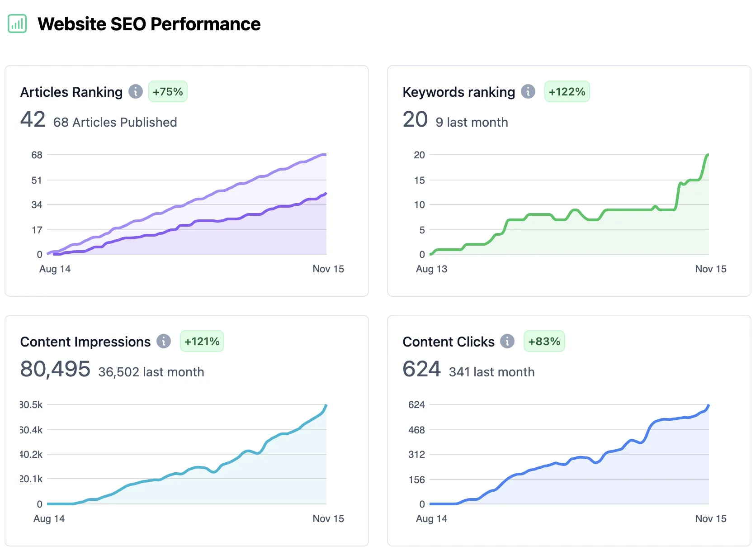Open the Content Clicks info tooltip icon

(507, 342)
